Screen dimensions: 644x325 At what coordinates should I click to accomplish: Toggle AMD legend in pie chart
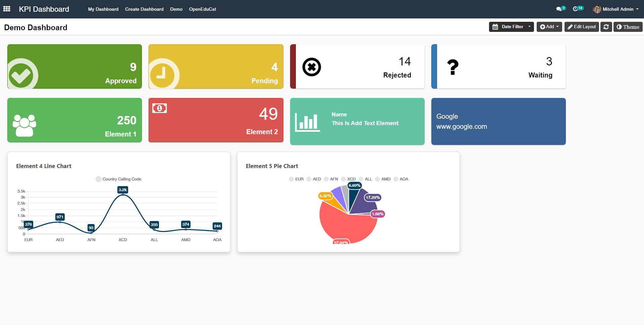[x=383, y=179]
